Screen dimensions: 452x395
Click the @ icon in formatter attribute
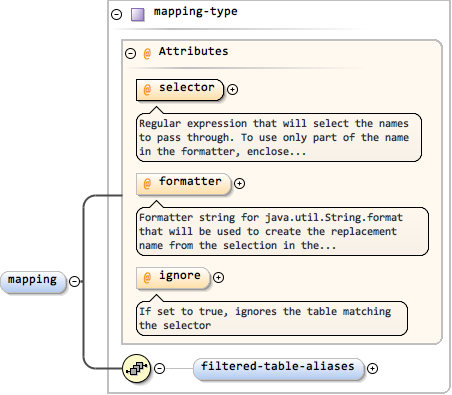click(x=147, y=184)
